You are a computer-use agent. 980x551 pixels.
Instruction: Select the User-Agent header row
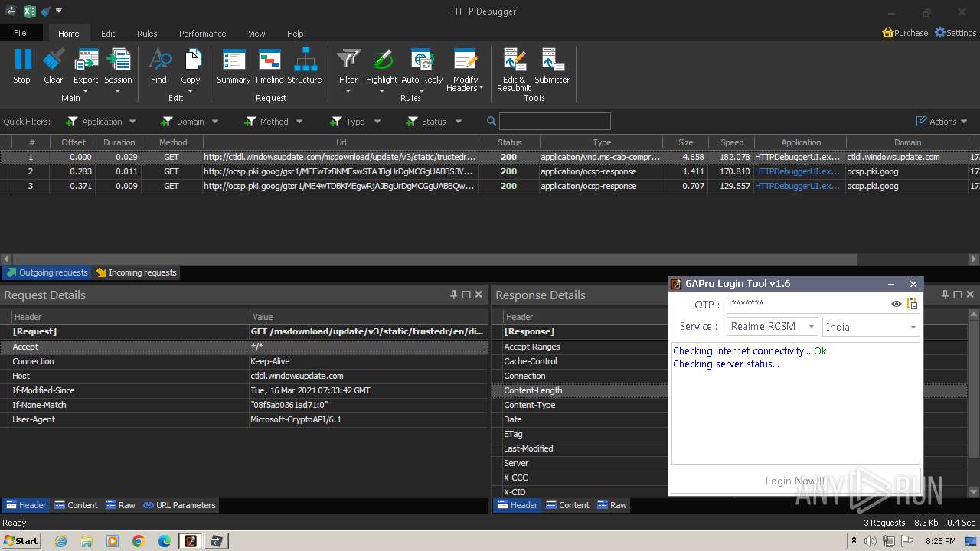244,419
